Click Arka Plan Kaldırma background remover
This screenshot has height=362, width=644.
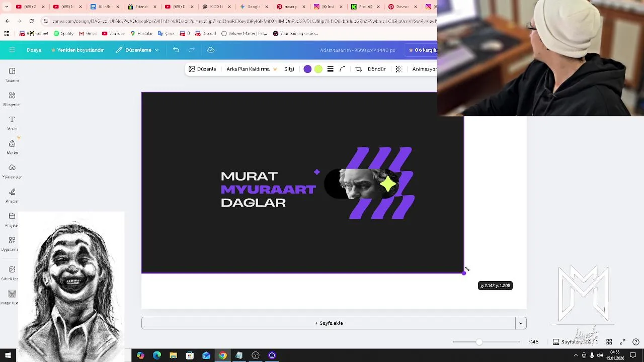[x=252, y=69]
